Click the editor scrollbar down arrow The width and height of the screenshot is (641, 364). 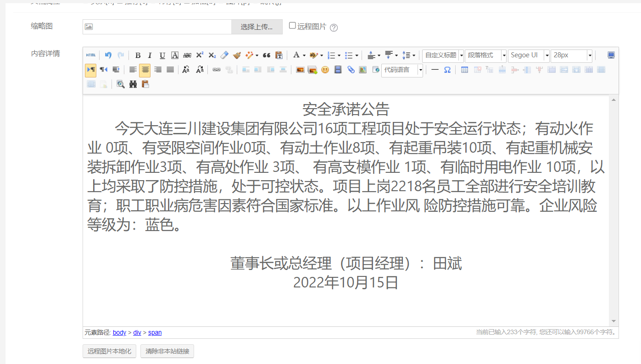[613, 321]
